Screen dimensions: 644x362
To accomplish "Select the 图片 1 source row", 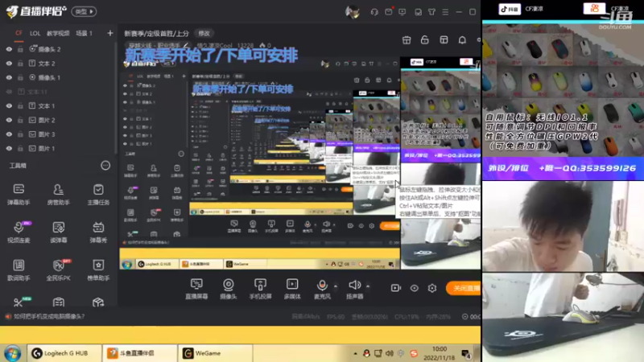I will [x=58, y=148].
